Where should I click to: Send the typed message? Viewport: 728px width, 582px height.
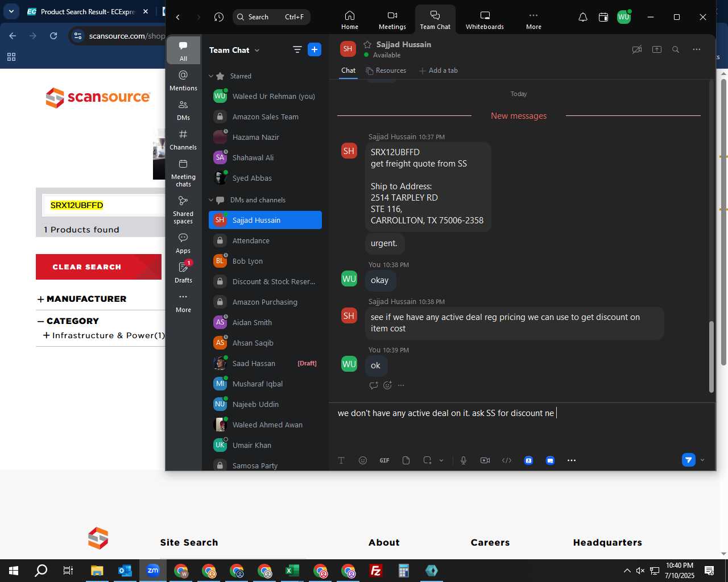[x=688, y=460]
